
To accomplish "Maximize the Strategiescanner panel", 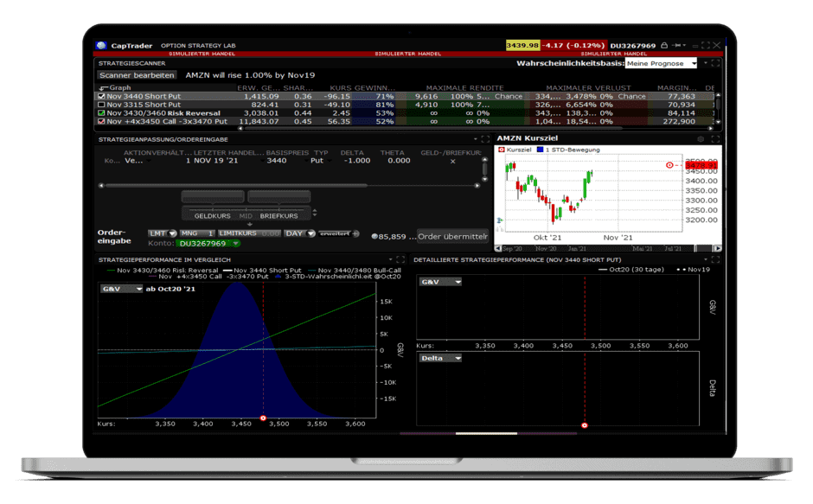I will coord(715,63).
